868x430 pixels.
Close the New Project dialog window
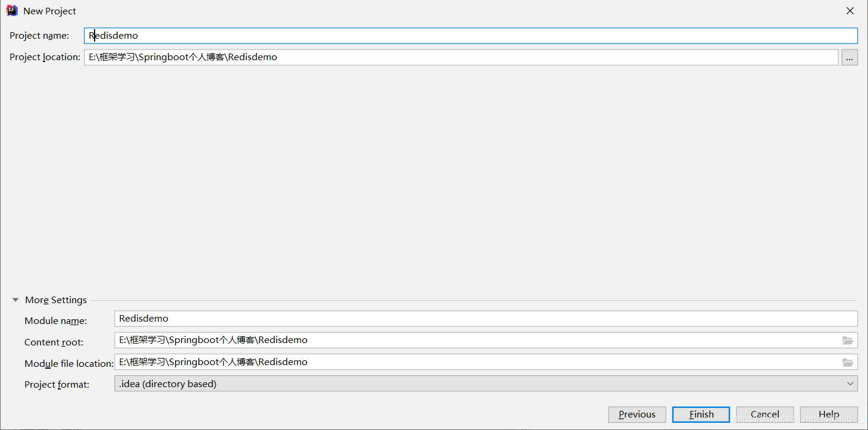pos(851,11)
